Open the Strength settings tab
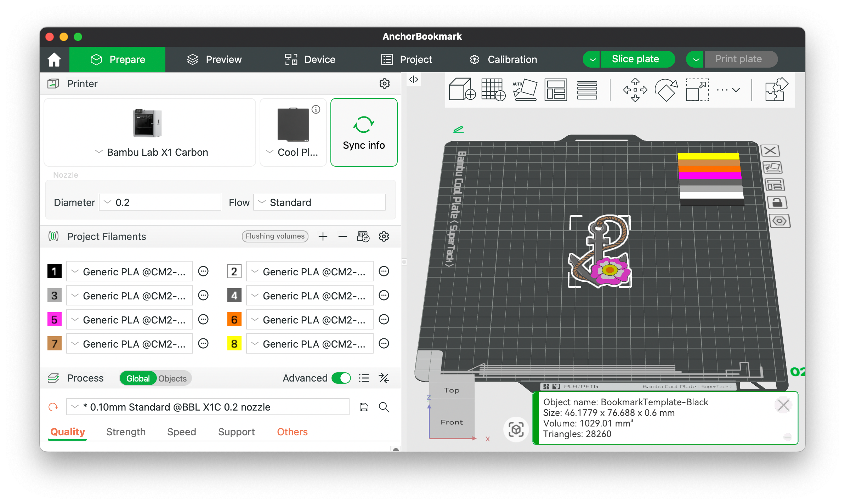 coord(126,431)
